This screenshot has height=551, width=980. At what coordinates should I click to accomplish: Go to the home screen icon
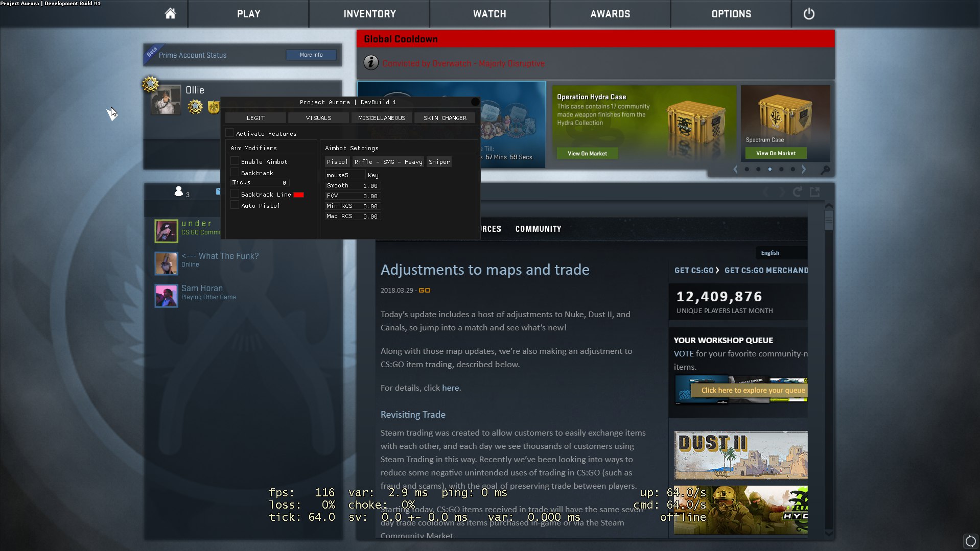[x=170, y=13]
